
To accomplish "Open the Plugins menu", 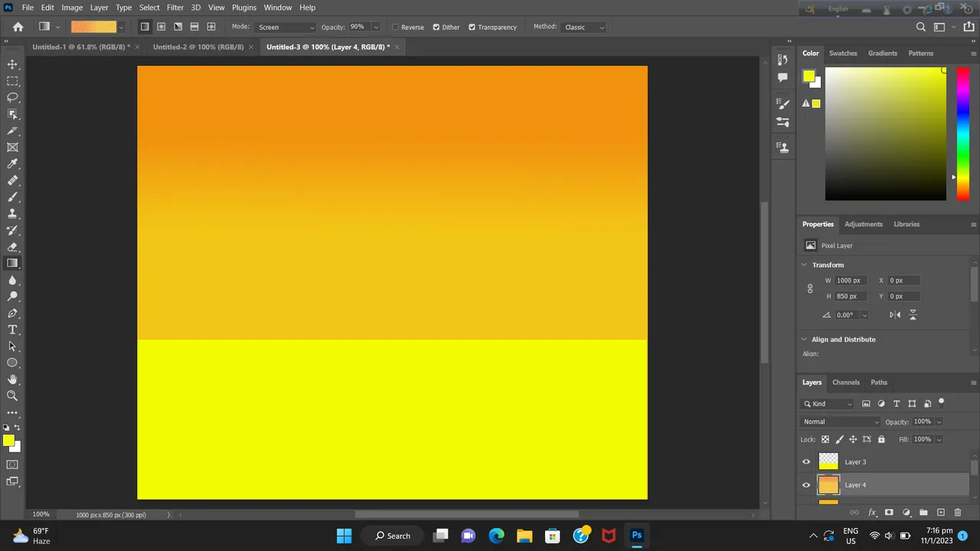I will pos(244,8).
